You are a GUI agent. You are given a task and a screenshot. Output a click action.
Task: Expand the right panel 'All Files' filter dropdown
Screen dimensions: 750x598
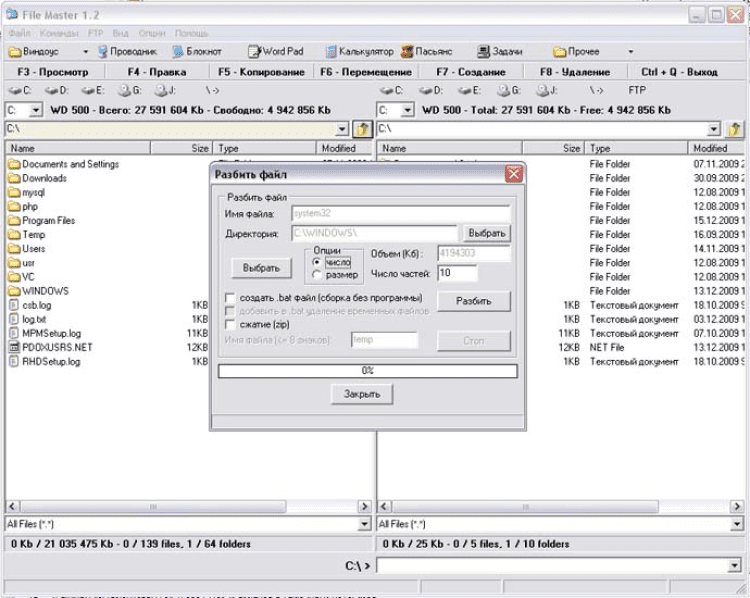(735, 524)
